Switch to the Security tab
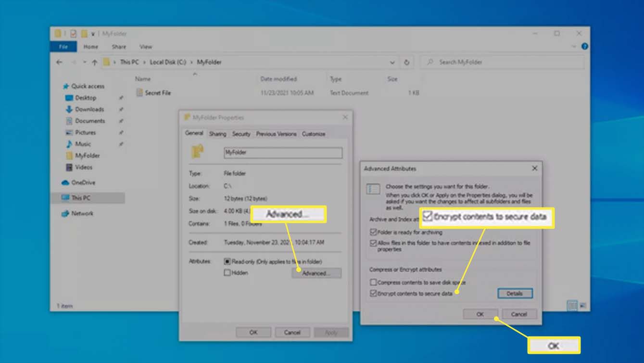Viewport: 644px width, 363px height. tap(241, 134)
